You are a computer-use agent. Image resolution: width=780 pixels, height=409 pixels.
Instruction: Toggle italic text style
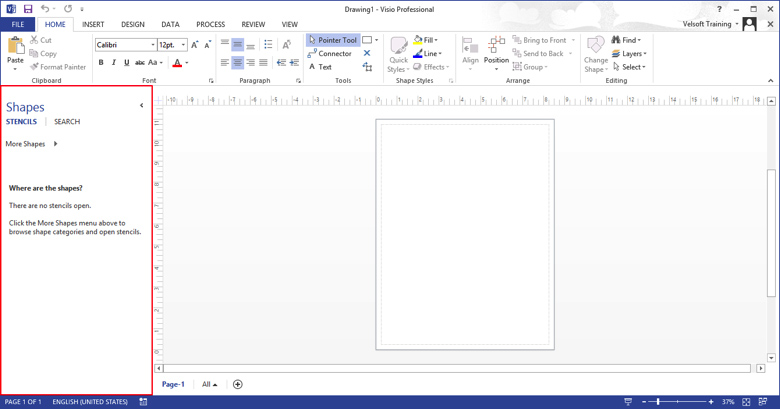114,63
